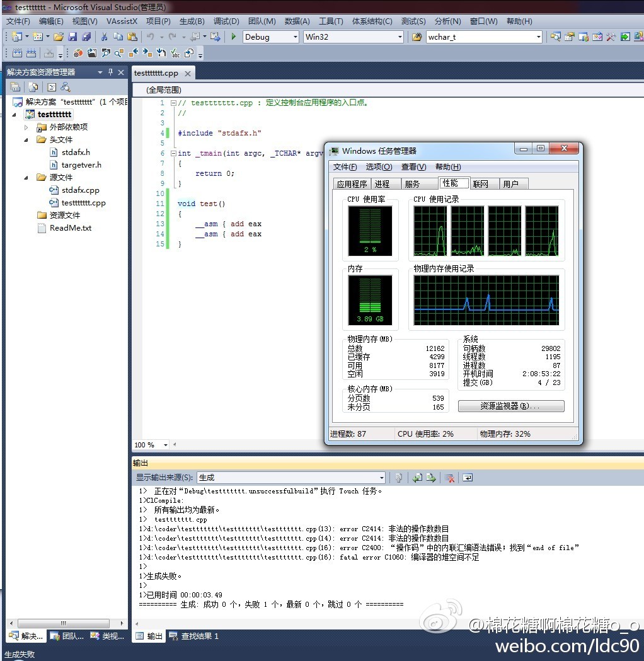Switch to the 类视... class view tab
Viewport: 644px width, 661px height.
(107, 636)
